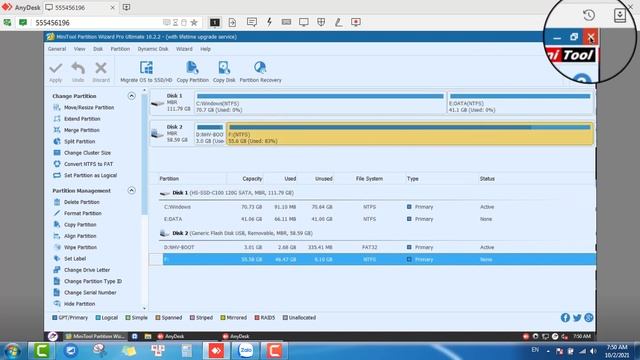Sort by the Status column header
This screenshot has width=640, height=360.
pos(487,179)
